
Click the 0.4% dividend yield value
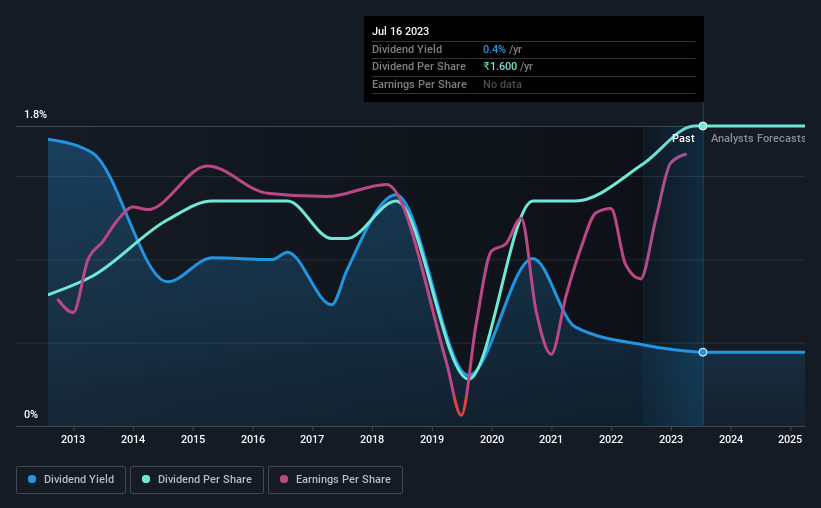click(x=494, y=49)
